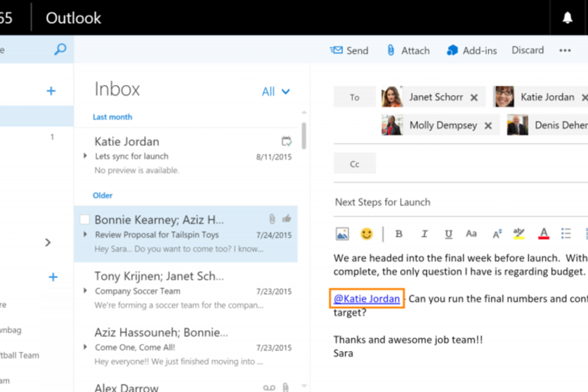Open the Tony Krijnen; Janet Sch... message

click(187, 290)
